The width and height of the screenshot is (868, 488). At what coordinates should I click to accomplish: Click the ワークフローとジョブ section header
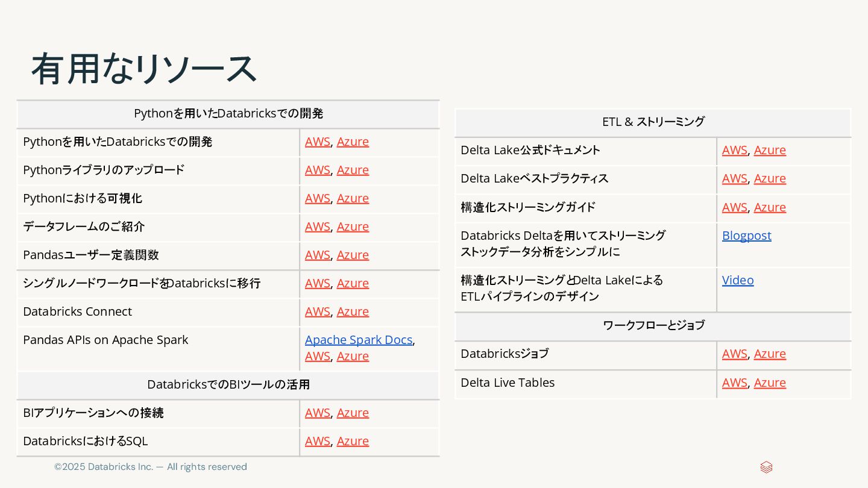(653, 325)
